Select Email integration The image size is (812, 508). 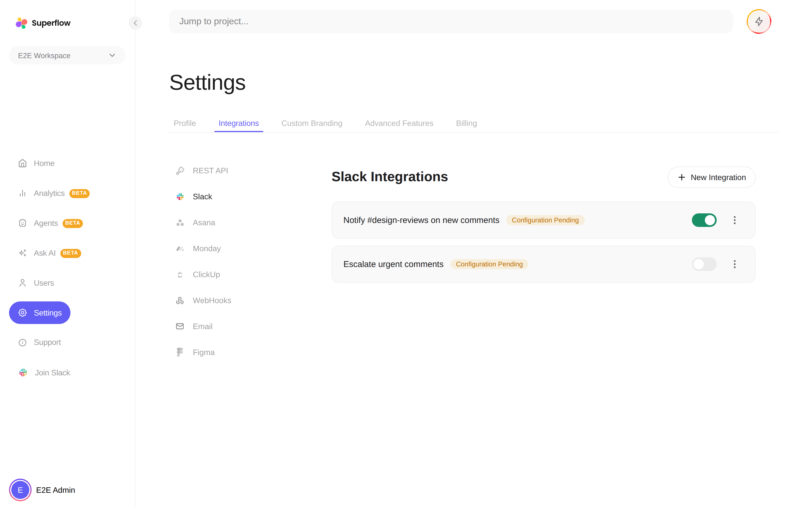(194, 326)
